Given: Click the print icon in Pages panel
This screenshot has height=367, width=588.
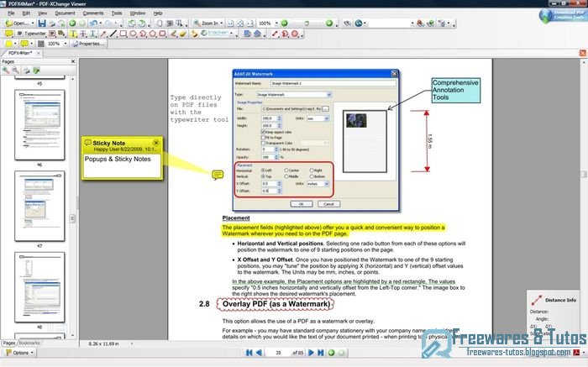Looking at the screenshot, I should click(26, 70).
